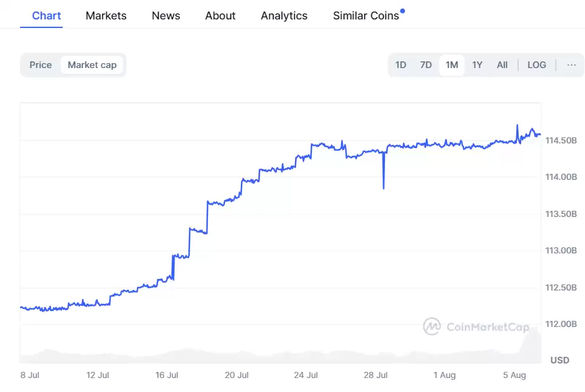
Task: Select the 1M time range
Action: pos(452,65)
